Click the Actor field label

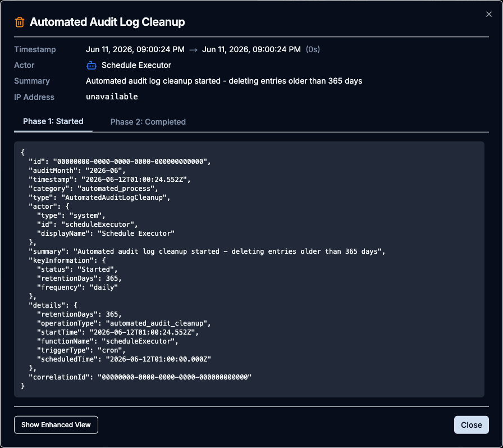[24, 65]
